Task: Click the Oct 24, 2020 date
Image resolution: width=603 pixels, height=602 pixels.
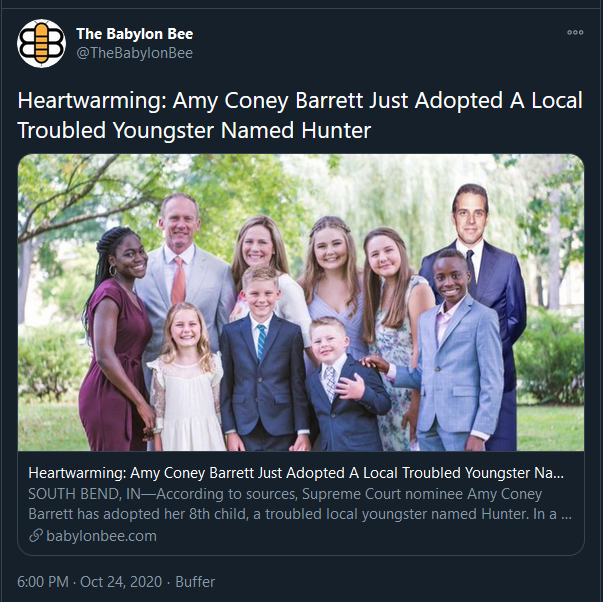Action: pyautogui.click(x=121, y=582)
